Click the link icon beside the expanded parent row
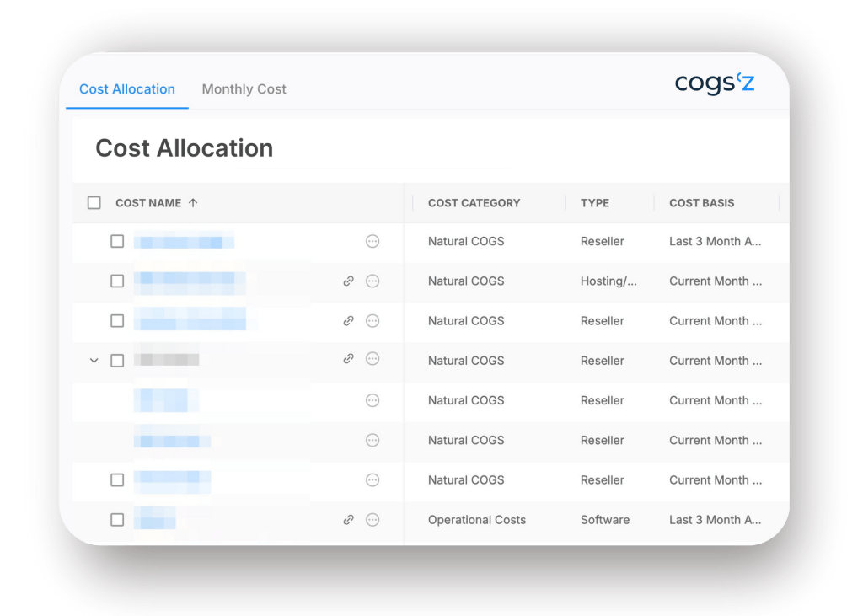The width and height of the screenshot is (863, 616). (x=348, y=359)
